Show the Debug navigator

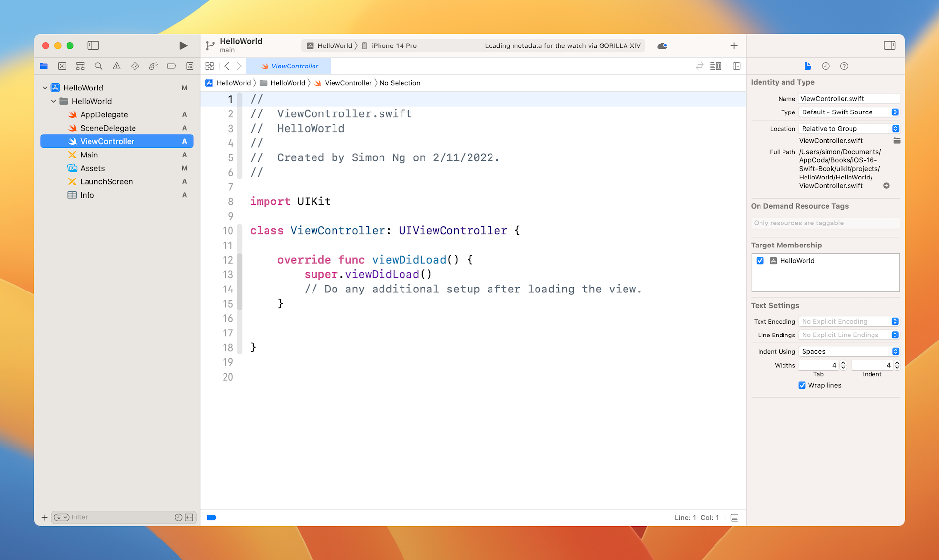pyautogui.click(x=153, y=66)
